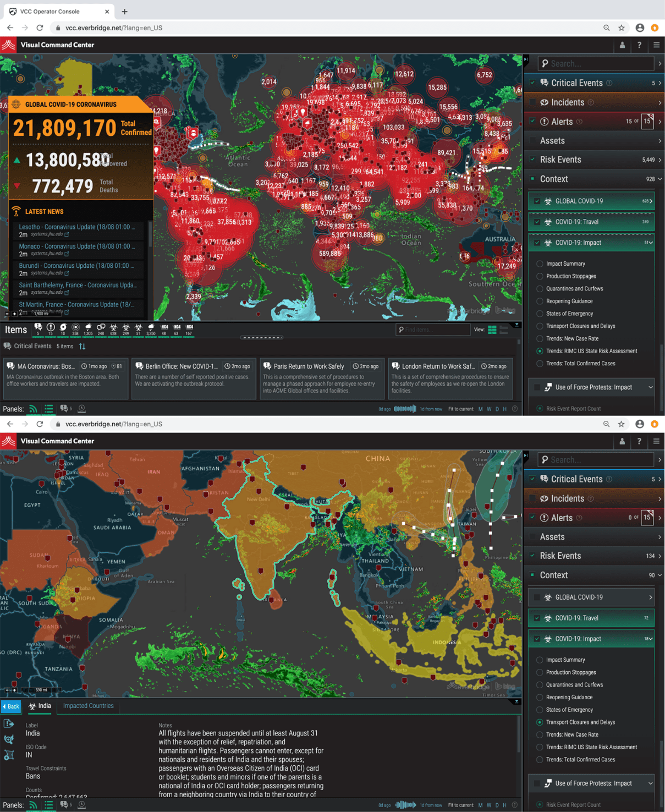Viewport: 665px width, 812px height.
Task: Open MA Coronavirus: Bos... critical event card
Action: 65,378
